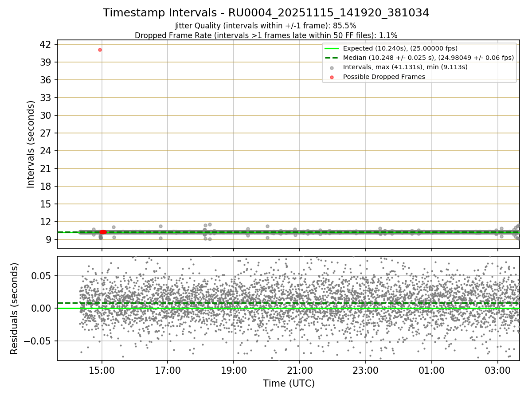
Task: Click the 'Possible Dropped Frames' legend entry
Action: [384, 77]
